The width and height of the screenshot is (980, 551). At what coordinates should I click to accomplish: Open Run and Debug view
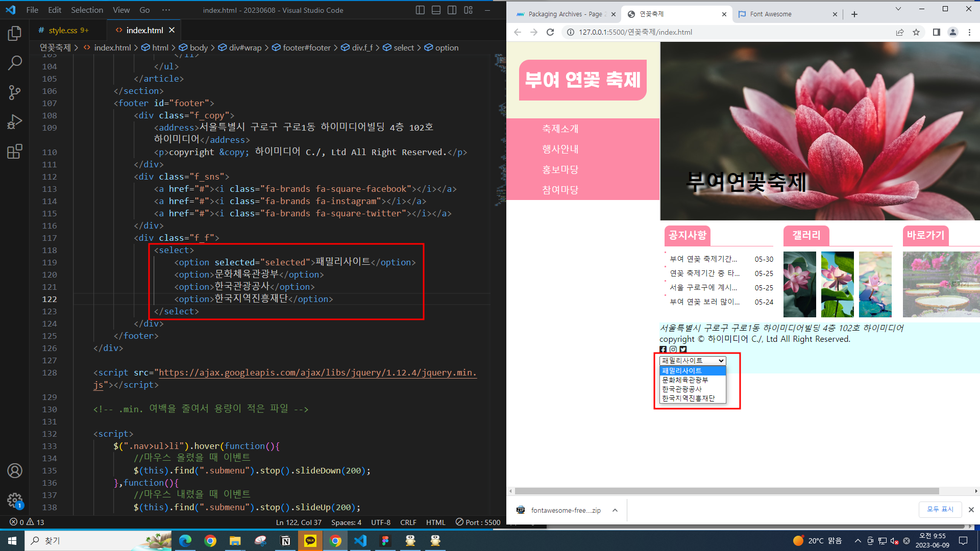[x=15, y=122]
